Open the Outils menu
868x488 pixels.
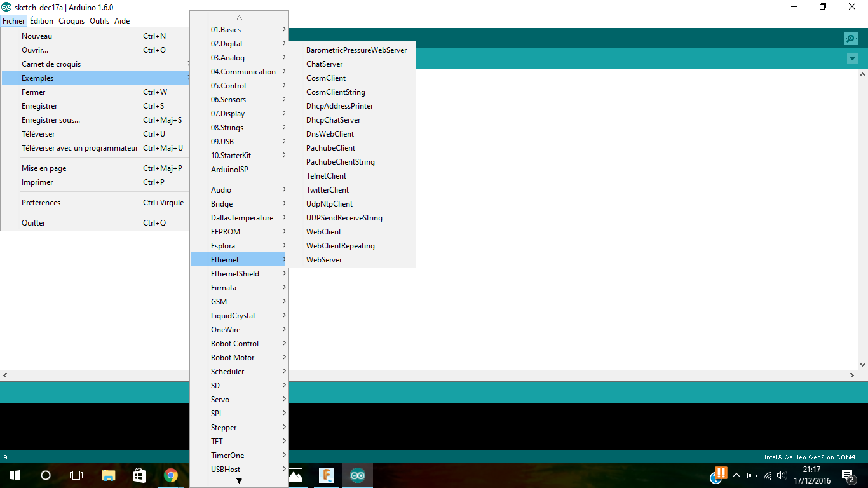tap(99, 21)
